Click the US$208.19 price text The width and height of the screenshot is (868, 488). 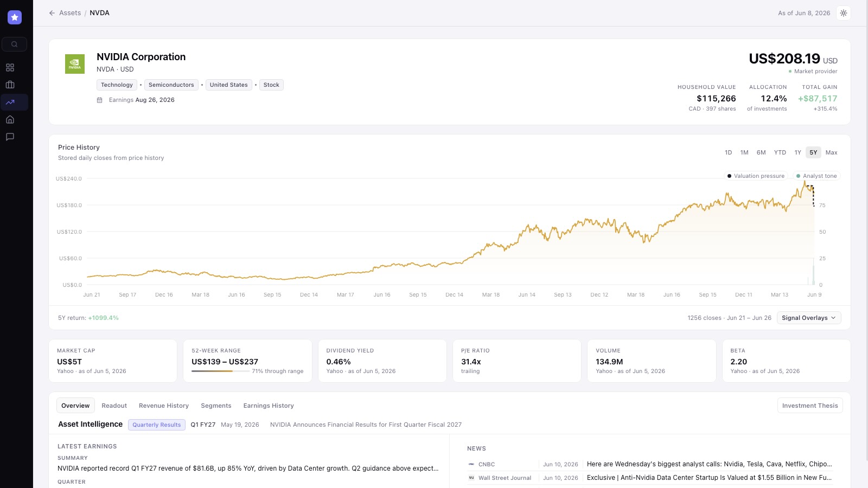tap(784, 59)
